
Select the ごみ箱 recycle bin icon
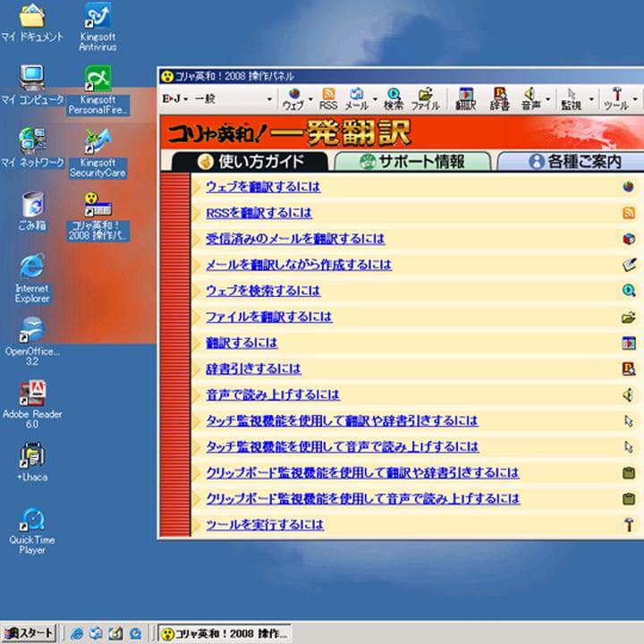[32, 211]
